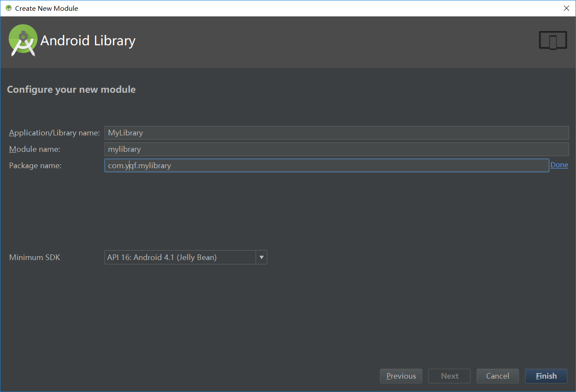The width and height of the screenshot is (576, 392).
Task: Click the Configure your new module heading
Action: [x=71, y=90]
